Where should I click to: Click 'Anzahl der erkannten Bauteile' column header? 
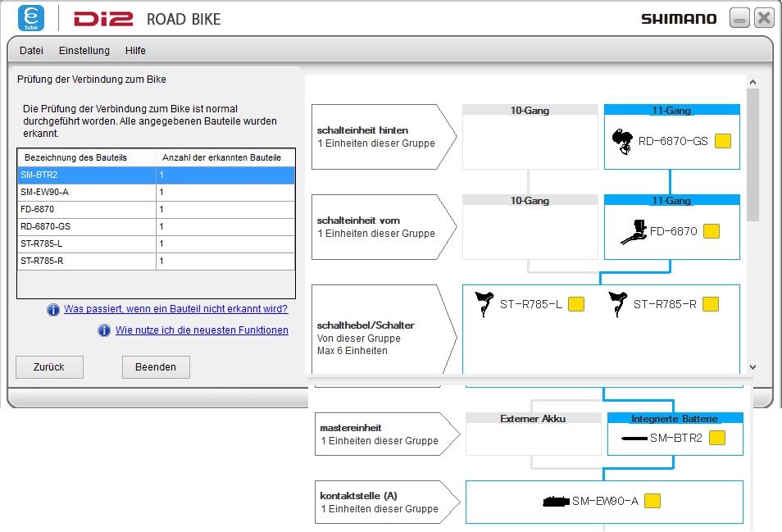coord(225,157)
